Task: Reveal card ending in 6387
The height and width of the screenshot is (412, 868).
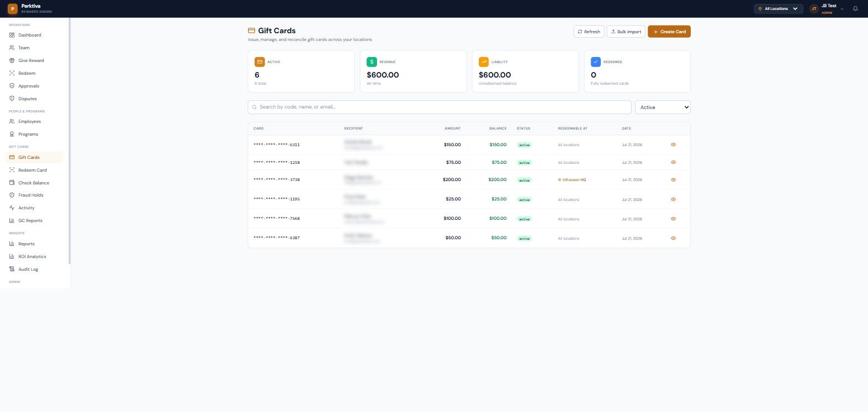Action: click(673, 238)
